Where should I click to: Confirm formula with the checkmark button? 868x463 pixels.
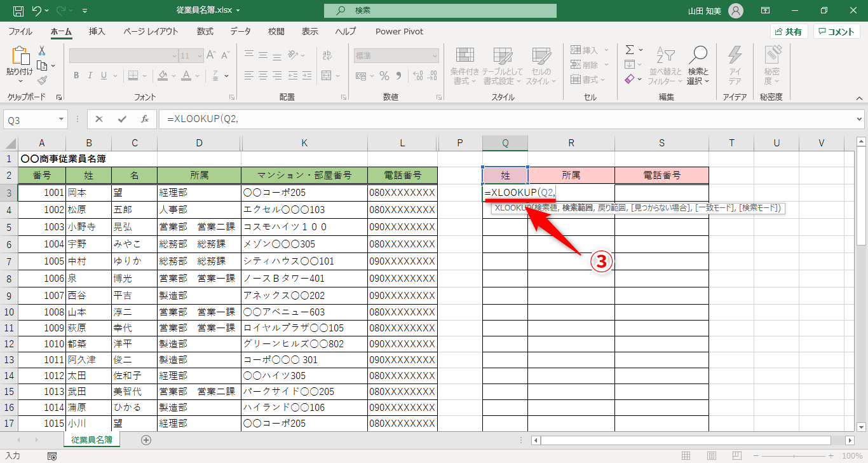click(x=122, y=119)
